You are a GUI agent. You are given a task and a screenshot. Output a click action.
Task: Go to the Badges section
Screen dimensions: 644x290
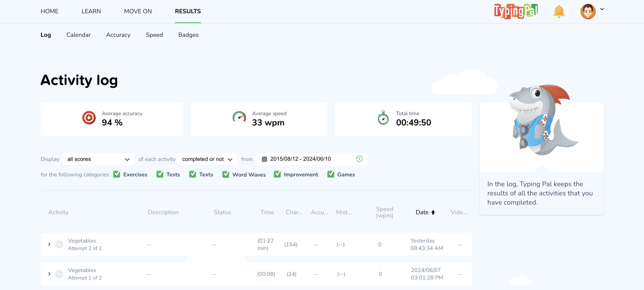tap(188, 35)
